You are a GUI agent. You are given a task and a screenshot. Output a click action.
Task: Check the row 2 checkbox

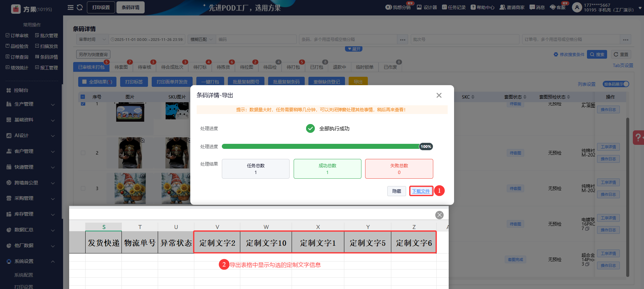(x=83, y=153)
